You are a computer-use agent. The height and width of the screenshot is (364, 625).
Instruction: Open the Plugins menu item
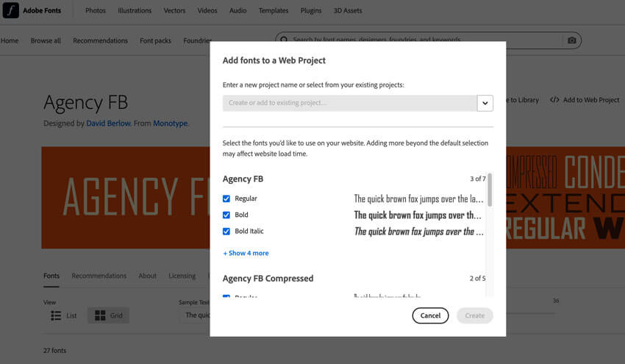click(x=311, y=10)
